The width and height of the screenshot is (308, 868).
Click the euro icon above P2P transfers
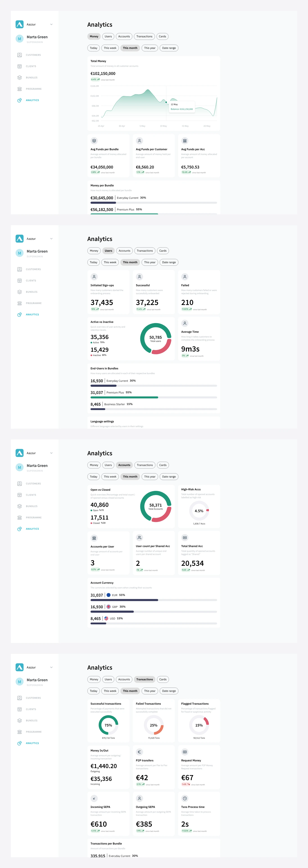tap(139, 752)
